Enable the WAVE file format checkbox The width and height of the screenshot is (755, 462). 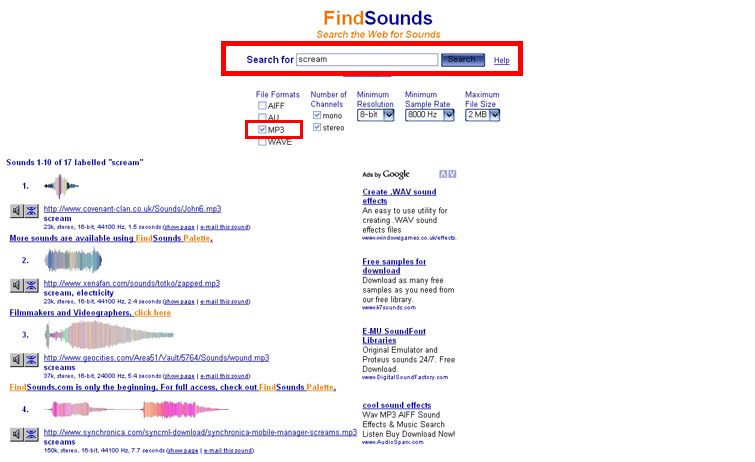[x=262, y=142]
